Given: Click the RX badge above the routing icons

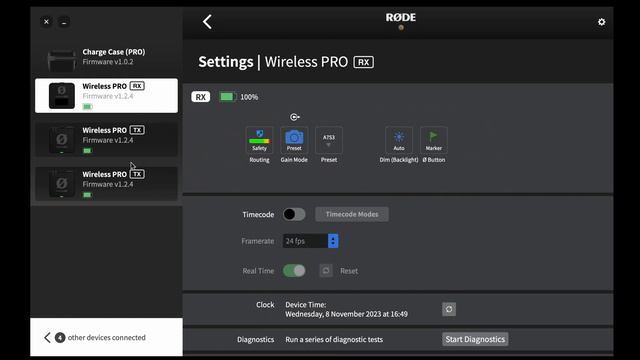Looking at the screenshot, I should coord(200,97).
